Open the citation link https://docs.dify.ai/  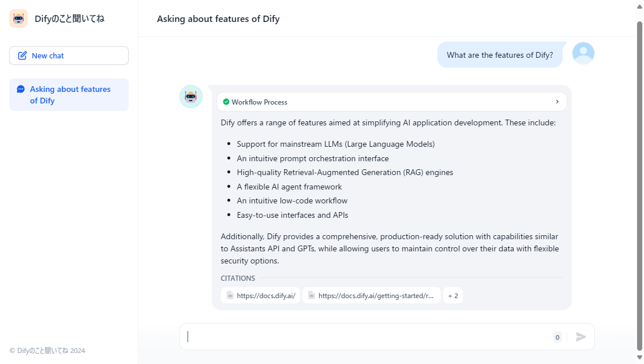(265, 295)
